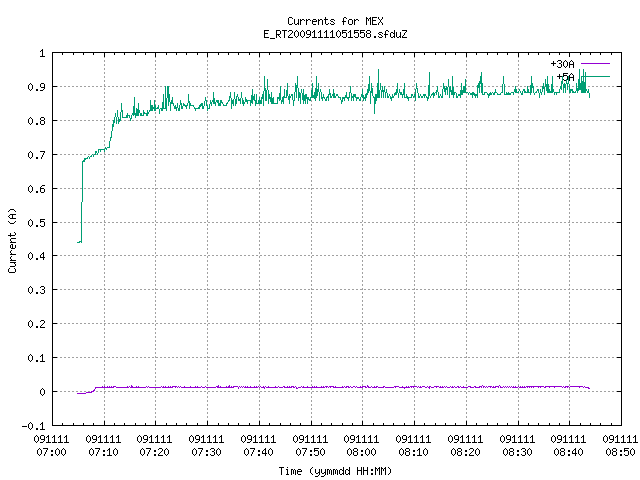The image size is (640, 480).
Task: Click the green trace plateau near 0.7
Action: [95, 153]
